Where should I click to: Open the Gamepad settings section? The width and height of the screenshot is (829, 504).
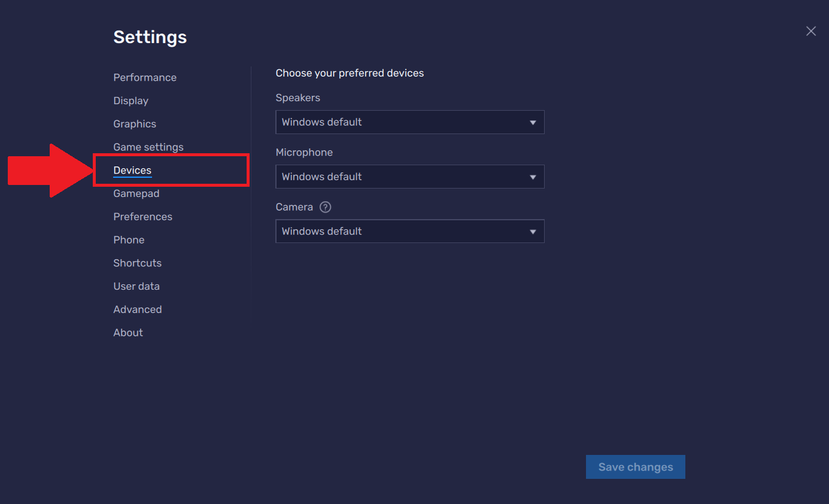(x=136, y=193)
